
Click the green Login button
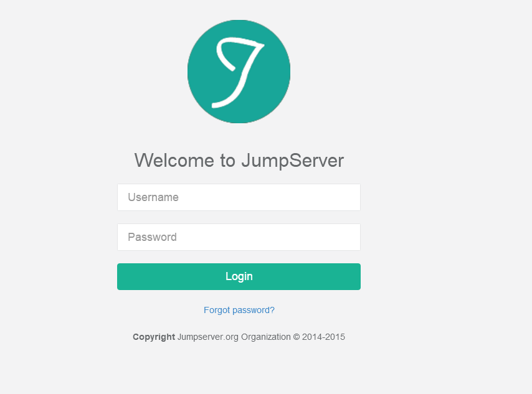coord(239,277)
